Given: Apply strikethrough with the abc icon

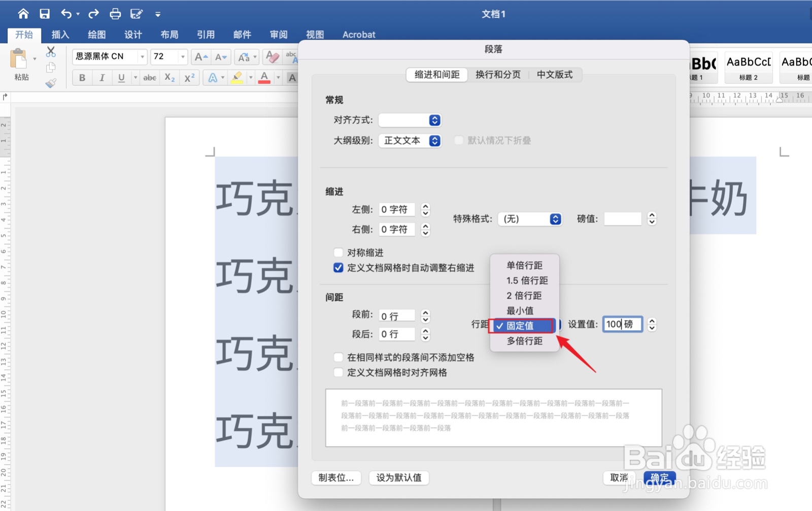Looking at the screenshot, I should point(149,77).
